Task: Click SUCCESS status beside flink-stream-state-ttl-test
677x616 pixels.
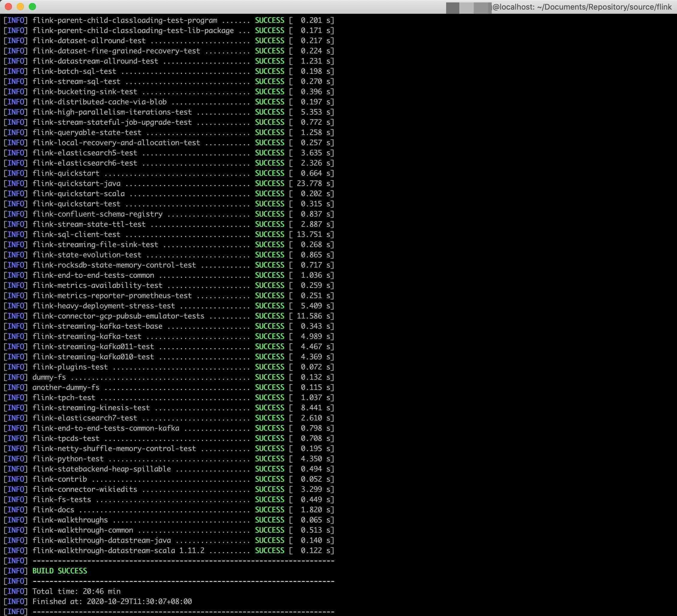Action: (270, 224)
